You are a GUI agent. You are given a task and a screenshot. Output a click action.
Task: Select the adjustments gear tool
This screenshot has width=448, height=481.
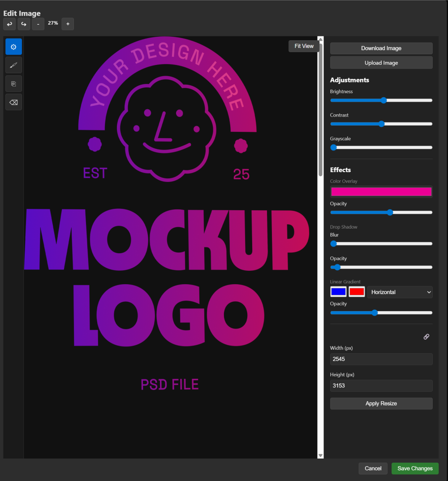[13, 47]
